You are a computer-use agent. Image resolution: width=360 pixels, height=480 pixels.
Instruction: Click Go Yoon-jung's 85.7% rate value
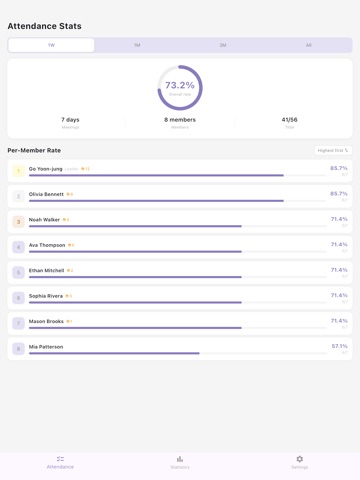coord(339,168)
